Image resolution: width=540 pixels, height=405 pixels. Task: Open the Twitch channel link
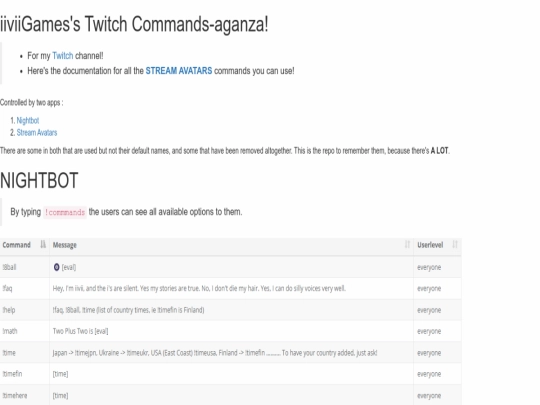(63, 56)
